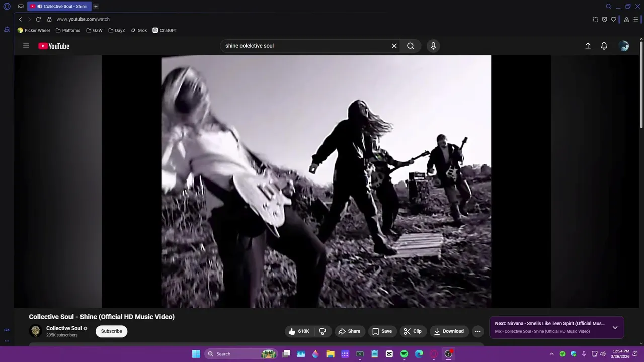
Task: Open the YouTube hamburger guide menu
Action: [x=26, y=46]
